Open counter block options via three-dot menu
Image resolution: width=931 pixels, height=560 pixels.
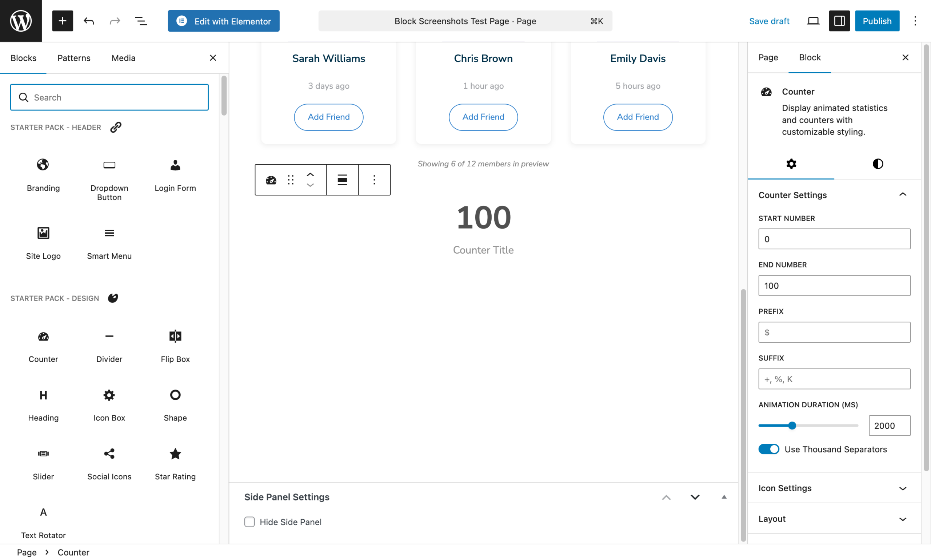(374, 180)
